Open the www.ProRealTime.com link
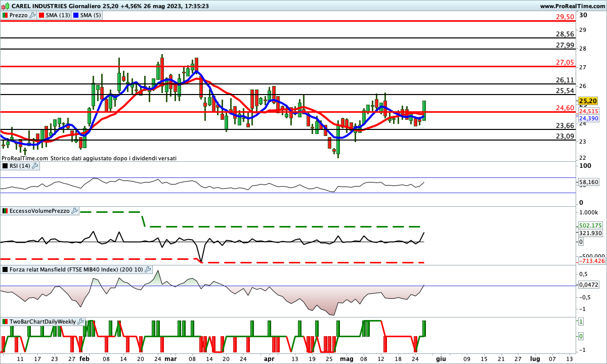The height and width of the screenshot is (364, 607). click(573, 6)
